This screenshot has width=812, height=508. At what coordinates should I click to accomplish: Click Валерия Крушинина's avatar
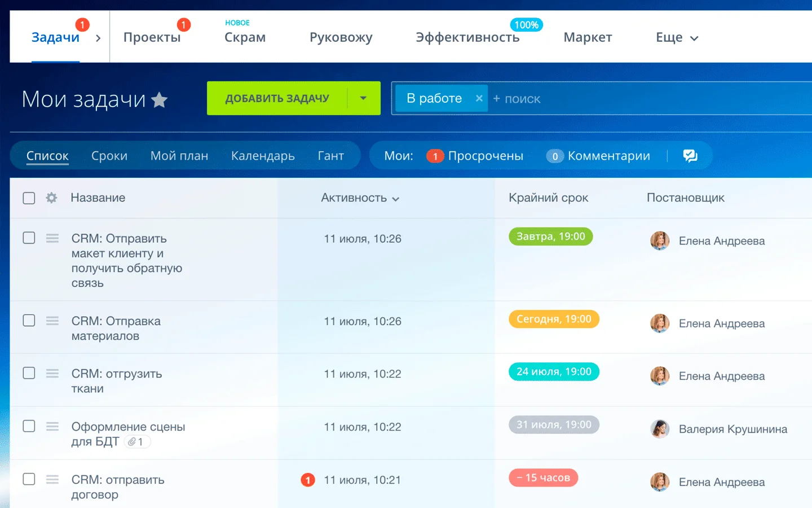point(659,429)
